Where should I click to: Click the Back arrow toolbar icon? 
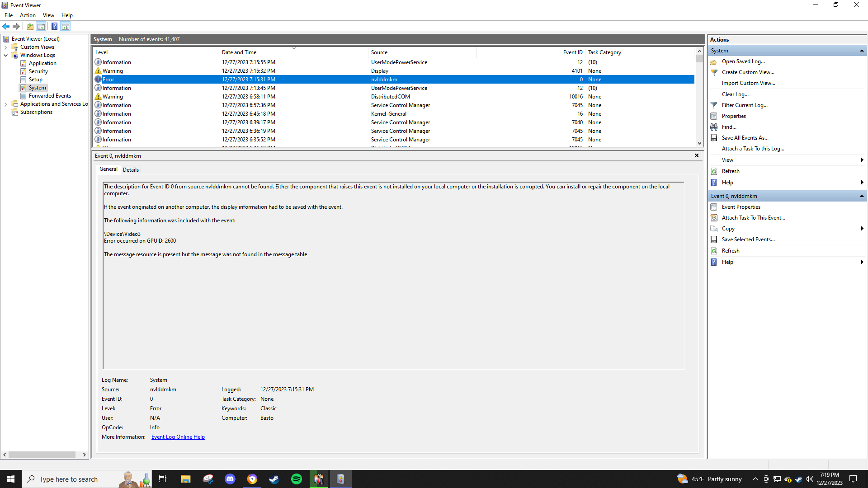tap(6, 26)
